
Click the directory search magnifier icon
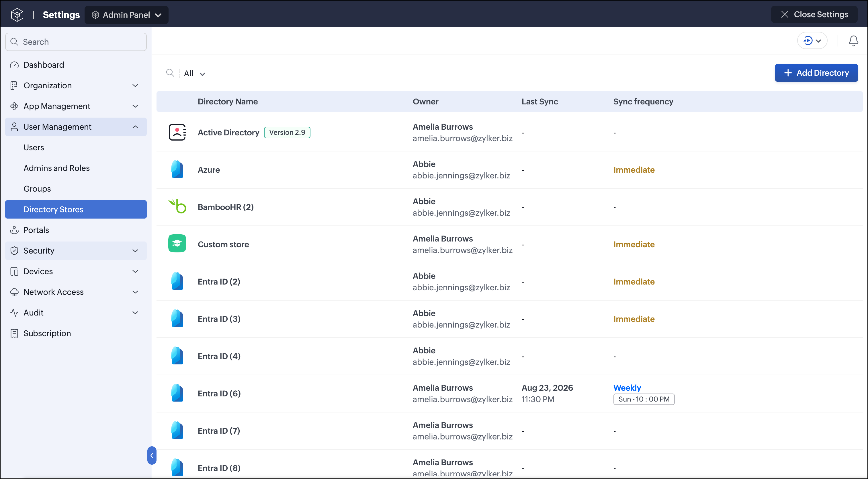tap(170, 73)
